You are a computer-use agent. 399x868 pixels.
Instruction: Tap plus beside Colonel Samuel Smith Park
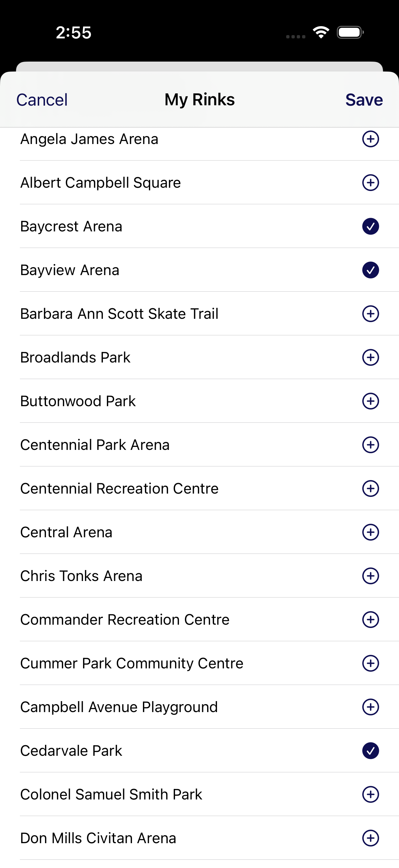(370, 794)
